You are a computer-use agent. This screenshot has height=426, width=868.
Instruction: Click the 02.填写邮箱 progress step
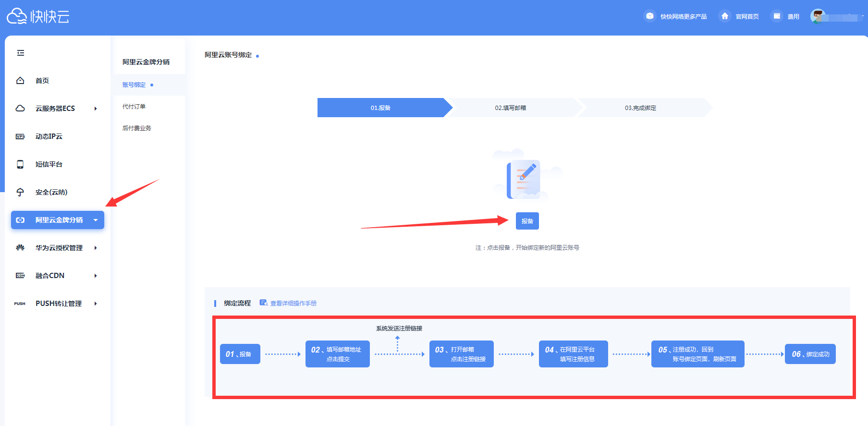pos(511,108)
